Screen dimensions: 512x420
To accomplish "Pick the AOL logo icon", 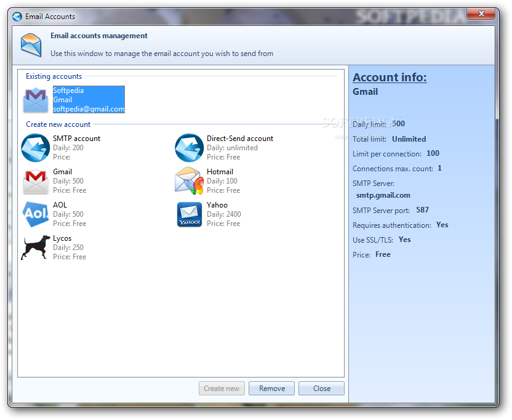I will 36,214.
